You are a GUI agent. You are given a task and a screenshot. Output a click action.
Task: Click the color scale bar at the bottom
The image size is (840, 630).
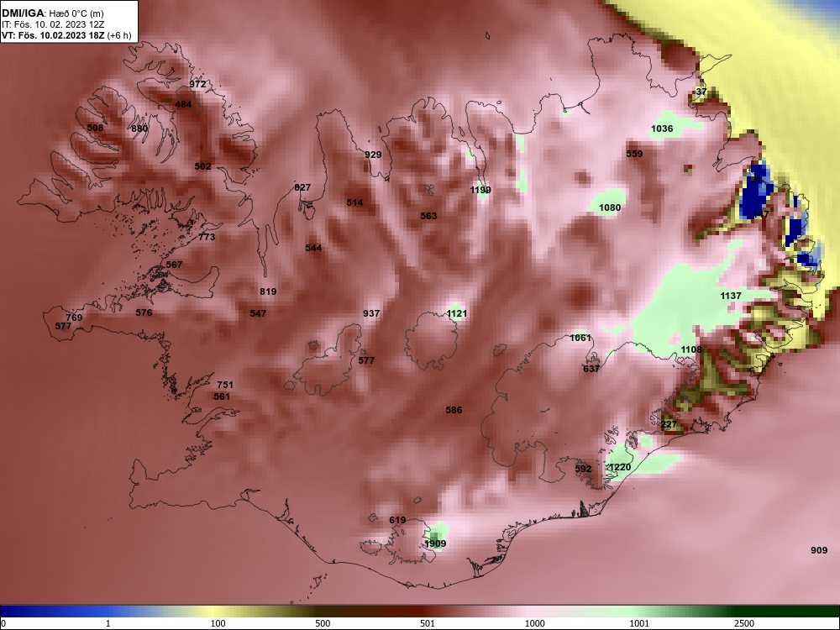(420, 612)
